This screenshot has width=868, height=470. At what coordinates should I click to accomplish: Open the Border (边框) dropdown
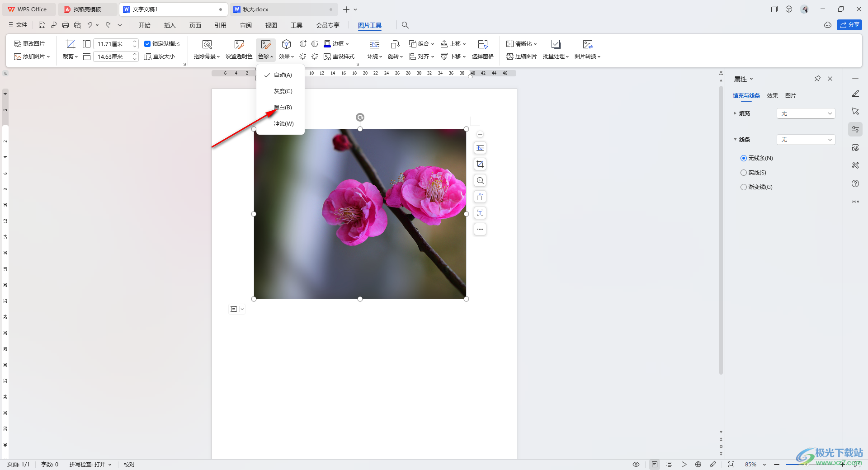(x=336, y=44)
